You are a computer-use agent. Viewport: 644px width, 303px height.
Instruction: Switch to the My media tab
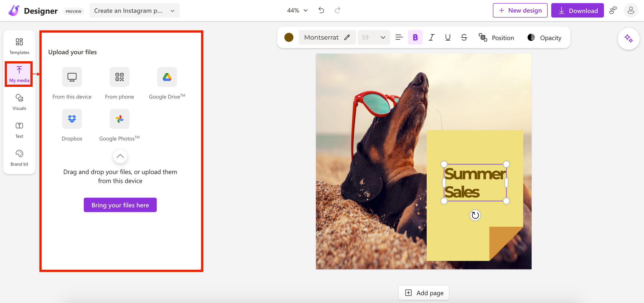coord(19,74)
